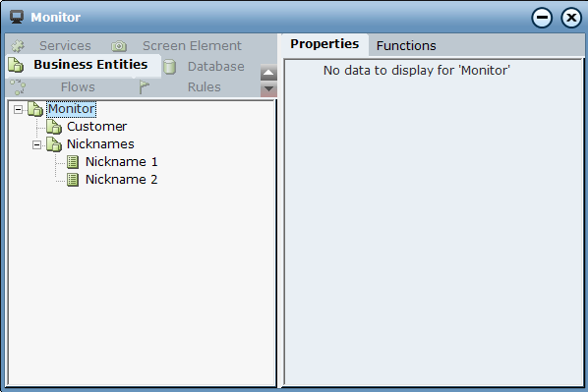Click the monitor icon in title bar
588x392 pixels.
pyautogui.click(x=17, y=17)
